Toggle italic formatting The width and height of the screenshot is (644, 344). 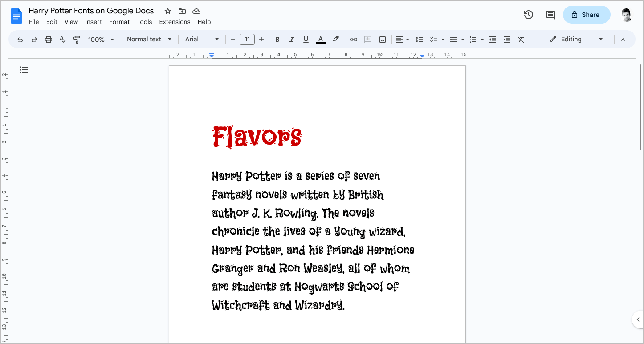(x=292, y=39)
